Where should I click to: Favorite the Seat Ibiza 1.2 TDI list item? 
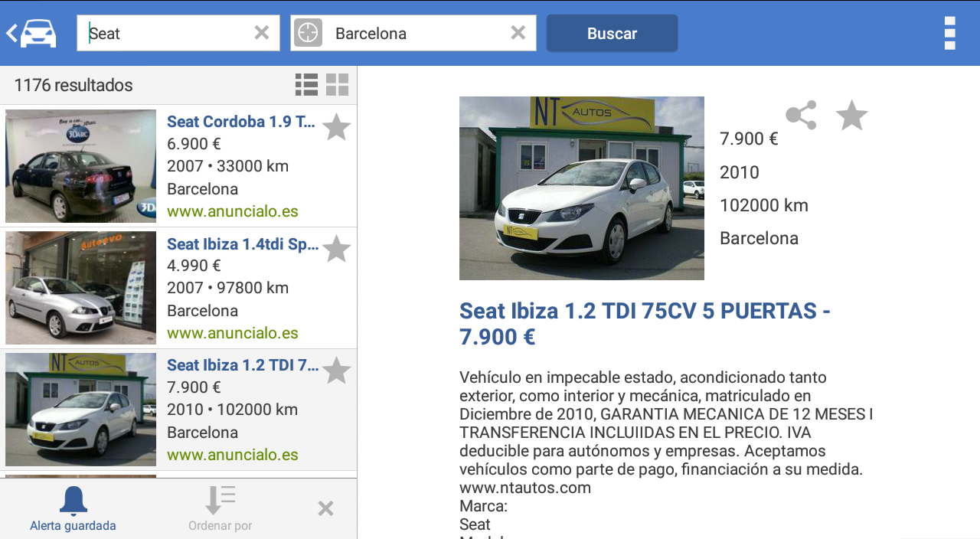click(x=336, y=371)
